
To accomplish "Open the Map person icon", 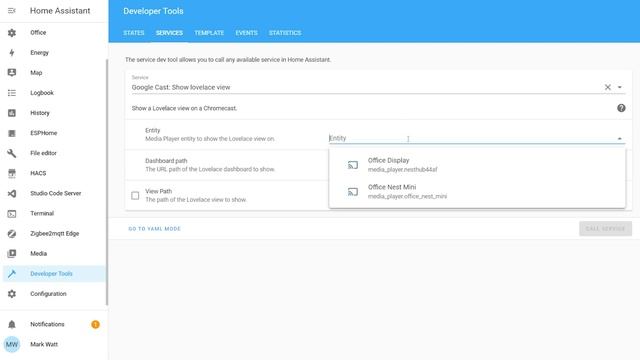I will tap(12, 73).
